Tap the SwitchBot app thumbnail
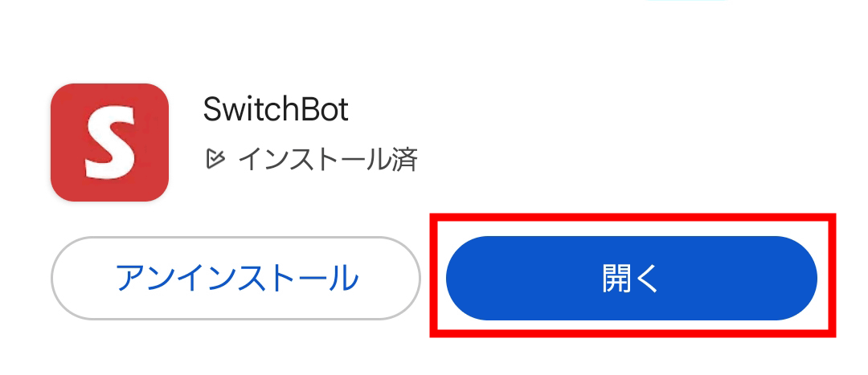The image size is (868, 375). click(x=109, y=142)
